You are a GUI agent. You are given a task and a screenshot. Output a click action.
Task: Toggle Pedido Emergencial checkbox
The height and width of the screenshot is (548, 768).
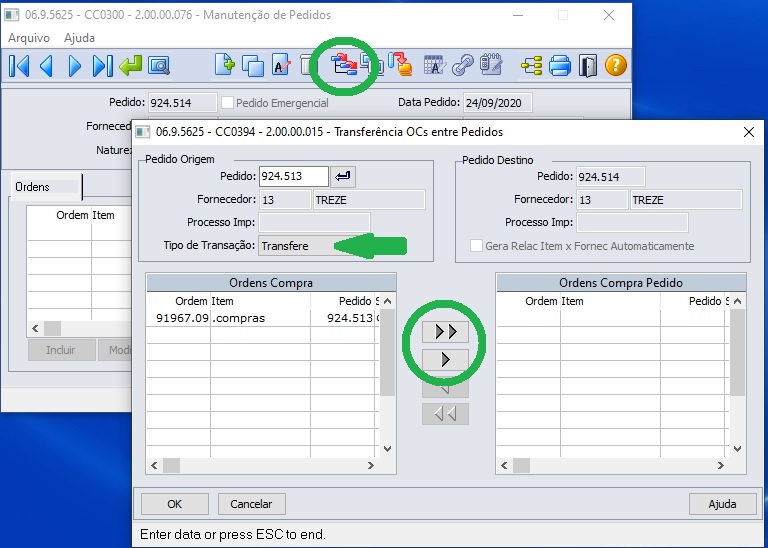[x=227, y=103]
